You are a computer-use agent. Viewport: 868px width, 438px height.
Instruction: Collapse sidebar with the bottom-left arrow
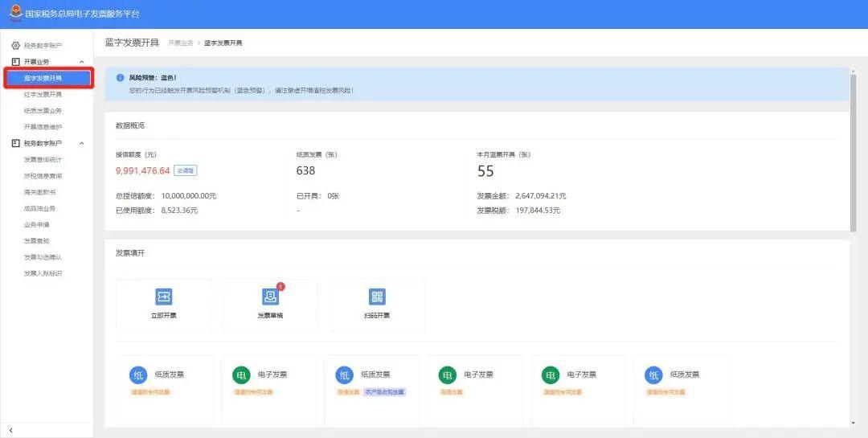pyautogui.click(x=11, y=430)
